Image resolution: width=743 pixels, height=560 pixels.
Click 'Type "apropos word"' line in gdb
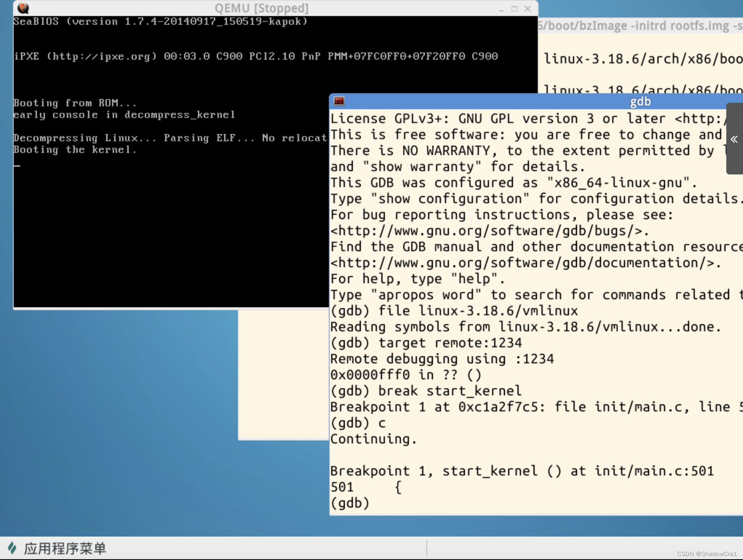click(536, 295)
